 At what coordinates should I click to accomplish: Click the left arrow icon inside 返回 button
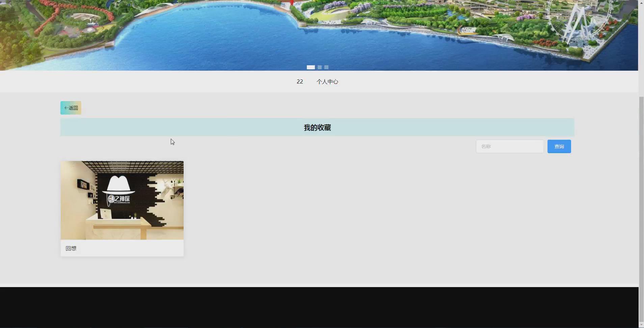click(66, 108)
